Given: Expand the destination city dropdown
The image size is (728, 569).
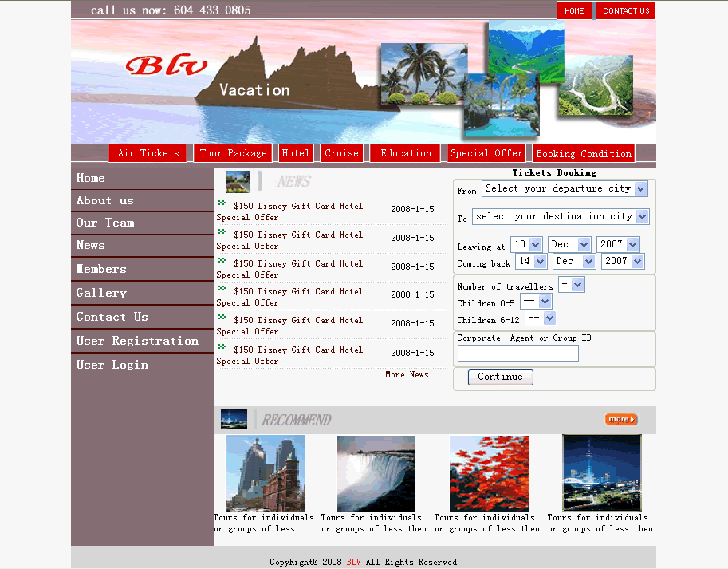Looking at the screenshot, I should [561, 216].
